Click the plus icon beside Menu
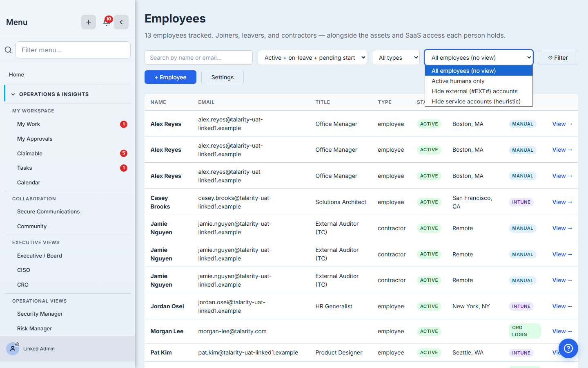The width and height of the screenshot is (588, 368). coord(89,22)
